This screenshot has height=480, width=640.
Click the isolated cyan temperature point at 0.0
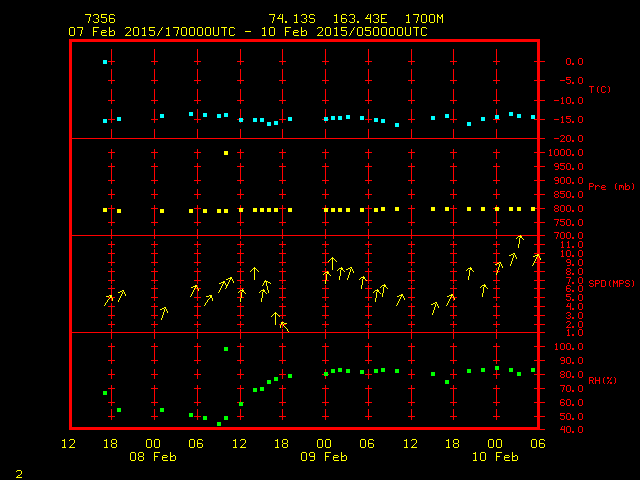[x=105, y=62]
